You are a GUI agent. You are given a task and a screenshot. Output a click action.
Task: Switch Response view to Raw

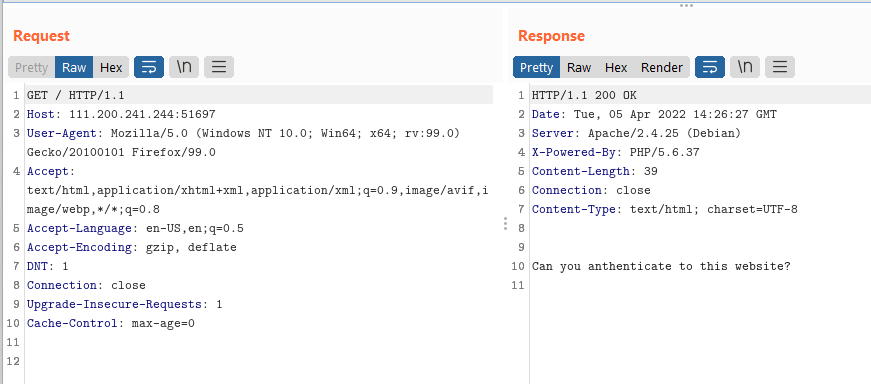579,67
